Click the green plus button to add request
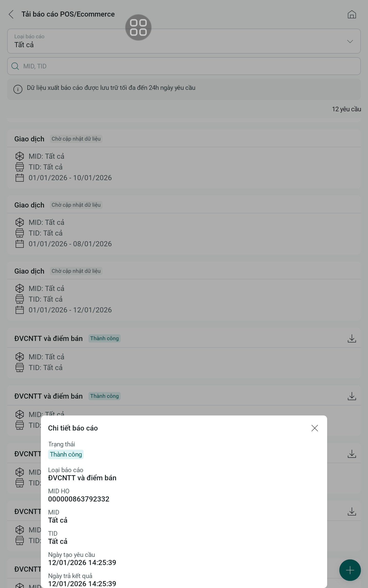 (x=350, y=570)
